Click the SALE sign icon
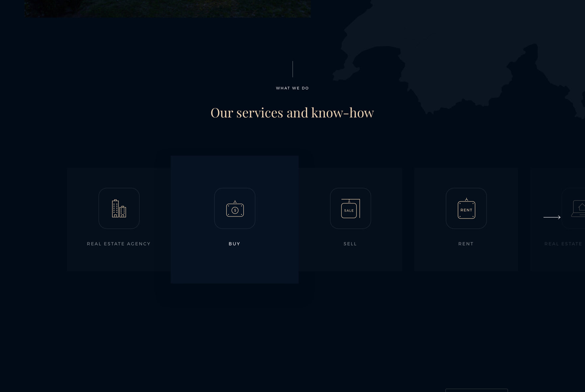The width and height of the screenshot is (585, 392). [x=350, y=209]
